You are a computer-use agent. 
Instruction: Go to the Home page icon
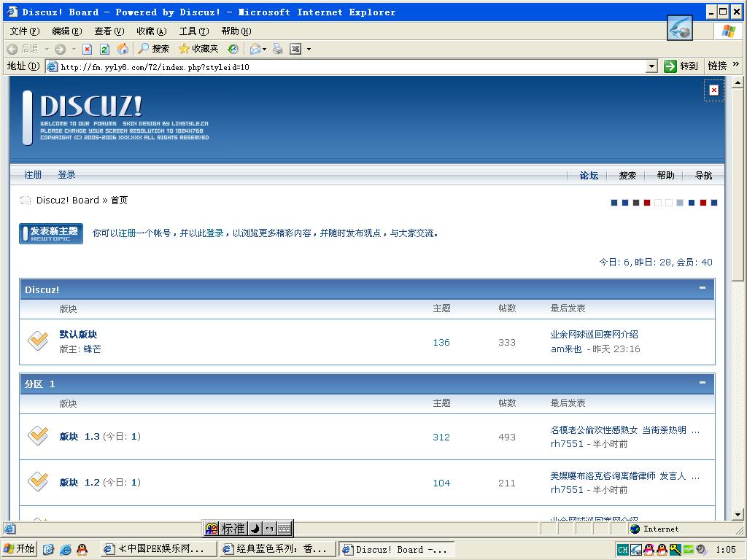(123, 49)
